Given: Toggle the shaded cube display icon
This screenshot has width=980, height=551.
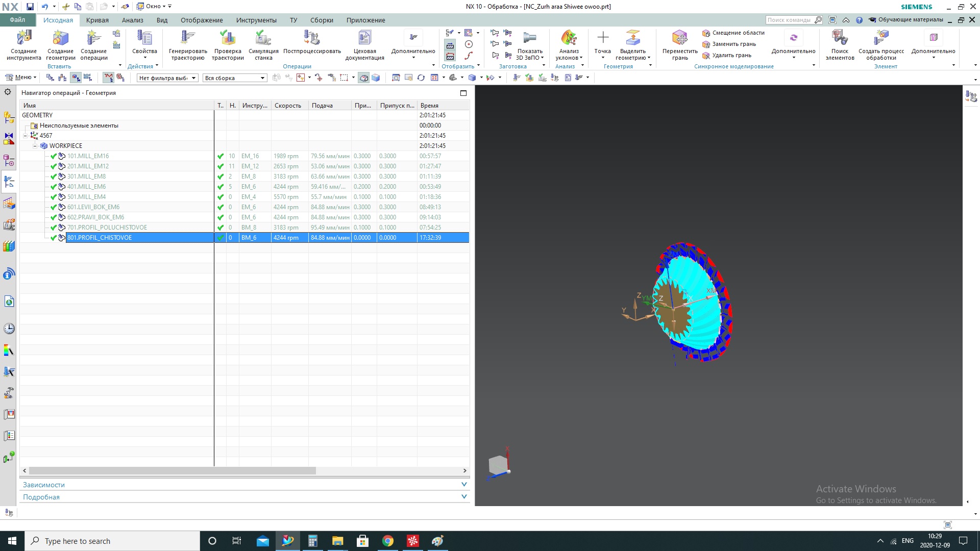Looking at the screenshot, I should pos(376,78).
